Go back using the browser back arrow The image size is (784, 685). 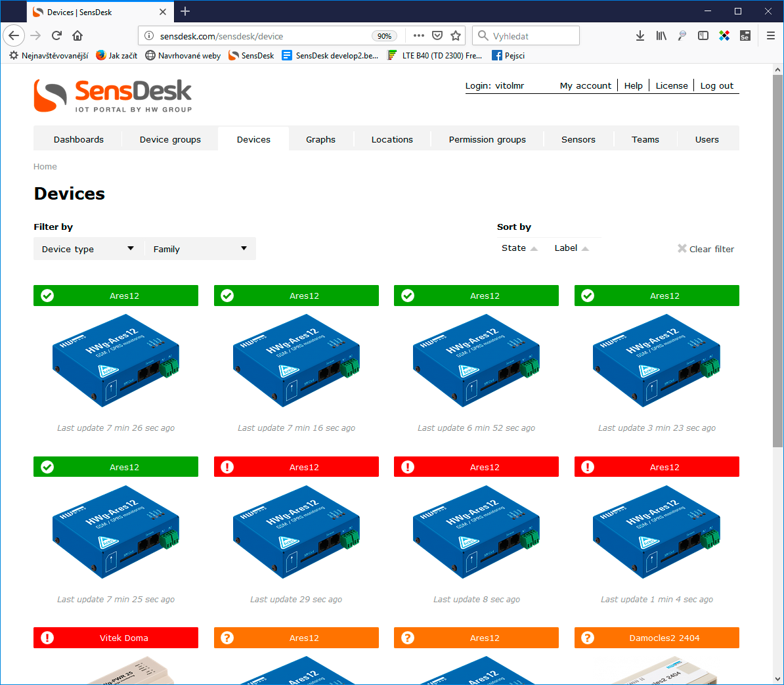[14, 35]
